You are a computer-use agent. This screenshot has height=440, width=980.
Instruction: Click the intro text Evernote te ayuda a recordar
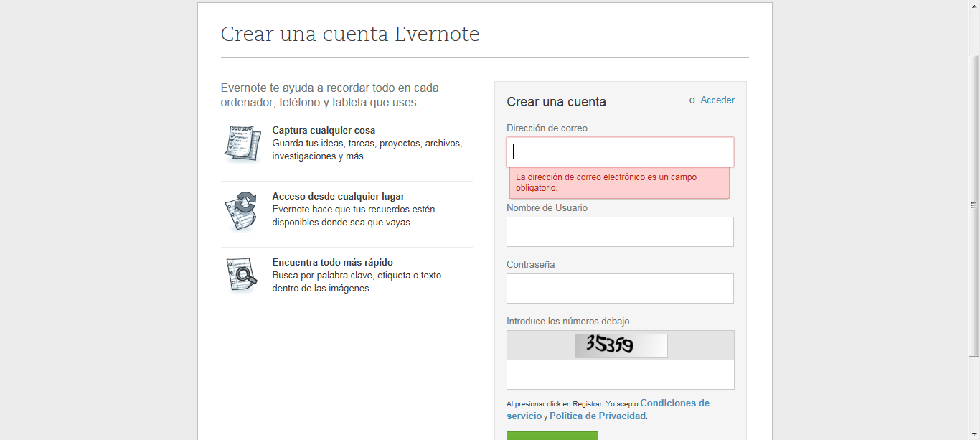click(x=330, y=95)
